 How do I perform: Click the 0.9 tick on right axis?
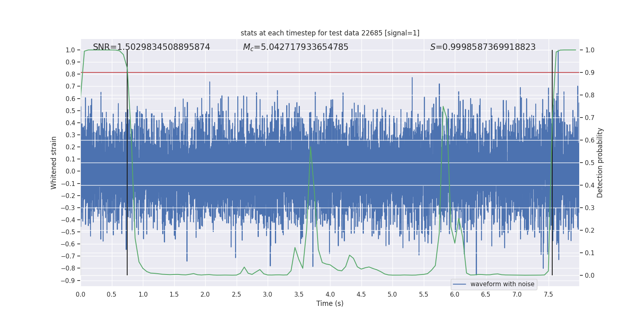coord(590,73)
